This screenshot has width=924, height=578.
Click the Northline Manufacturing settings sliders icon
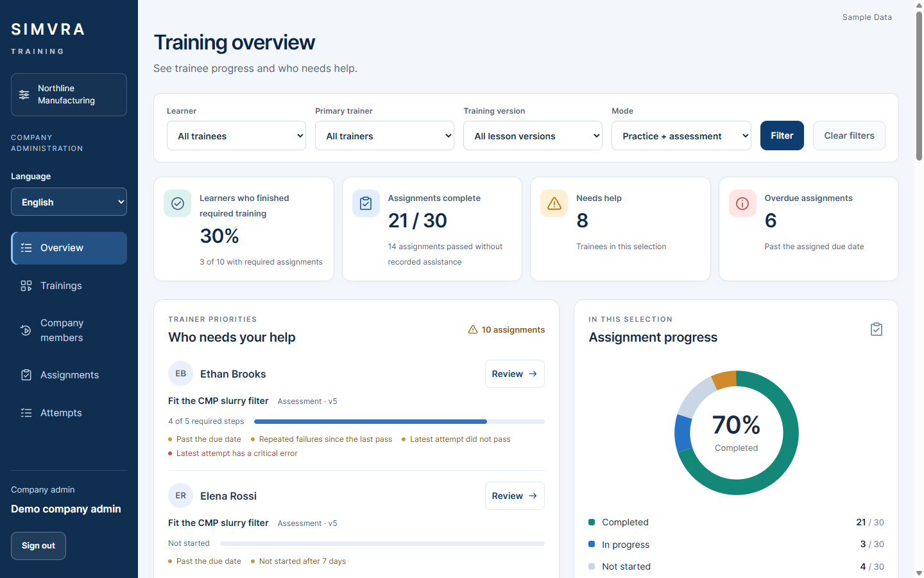(x=24, y=94)
